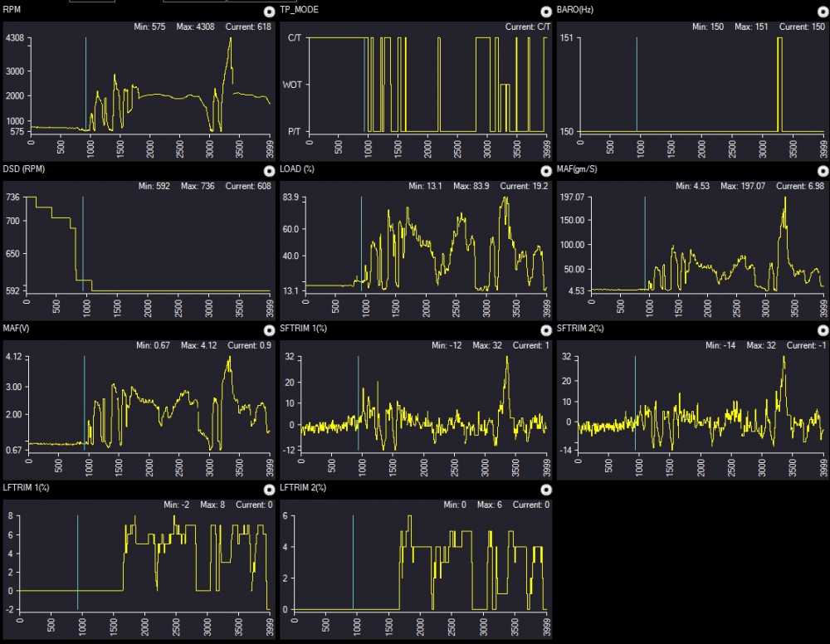Select the cyan cursor line in the BARO graph
Image resolution: width=830 pixels, height=644 pixels.
(x=637, y=83)
